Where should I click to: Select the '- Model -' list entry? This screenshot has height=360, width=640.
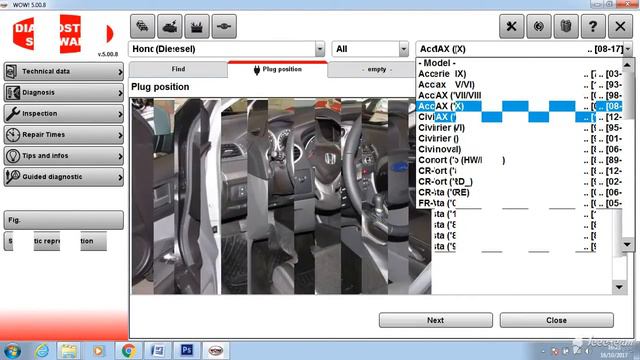(x=519, y=63)
